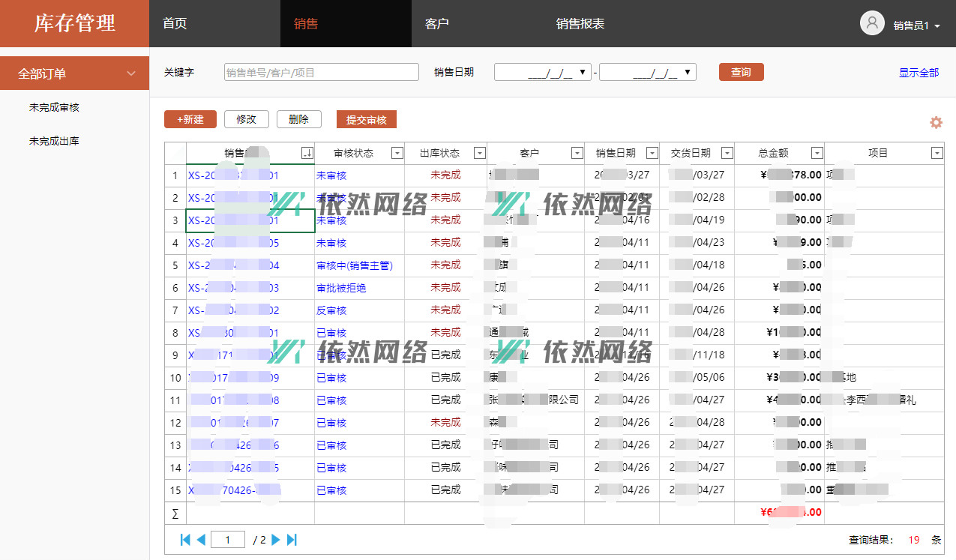
Task: Open 出库状态 column filter dropdown
Action: pos(479,153)
